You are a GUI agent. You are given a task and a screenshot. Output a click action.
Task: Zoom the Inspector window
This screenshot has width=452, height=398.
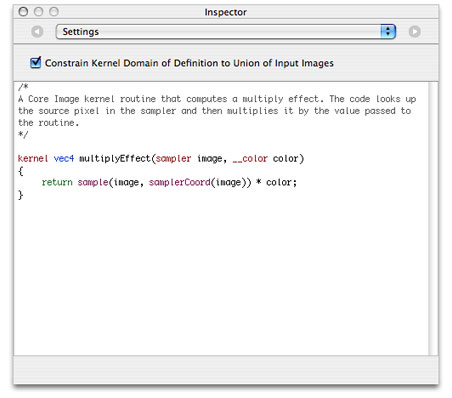tap(54, 12)
